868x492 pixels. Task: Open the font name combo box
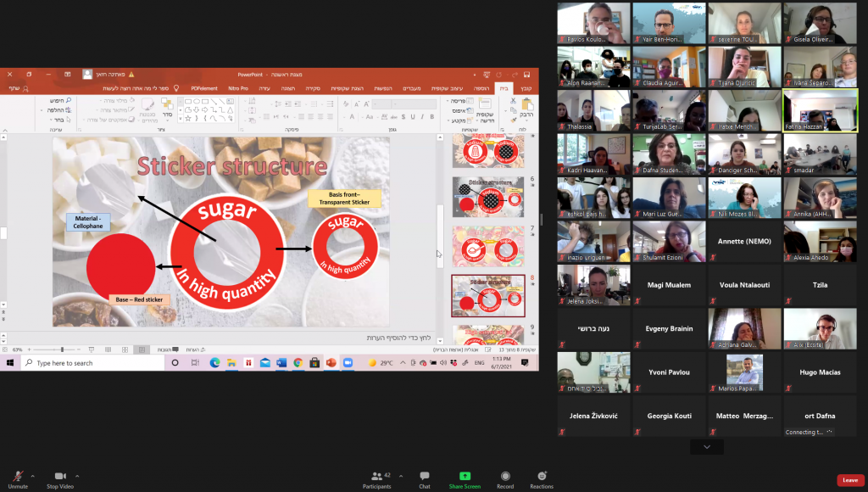coord(414,104)
